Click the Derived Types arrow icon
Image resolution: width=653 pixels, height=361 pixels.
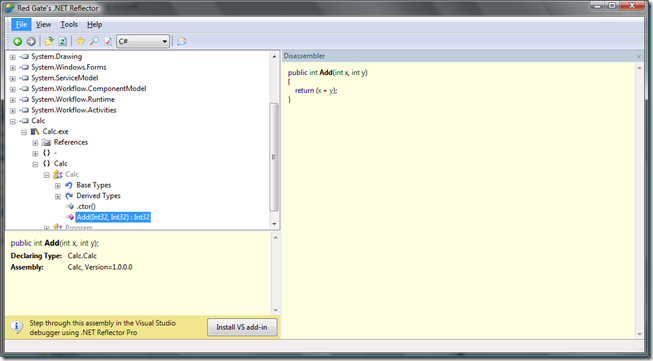69,196
